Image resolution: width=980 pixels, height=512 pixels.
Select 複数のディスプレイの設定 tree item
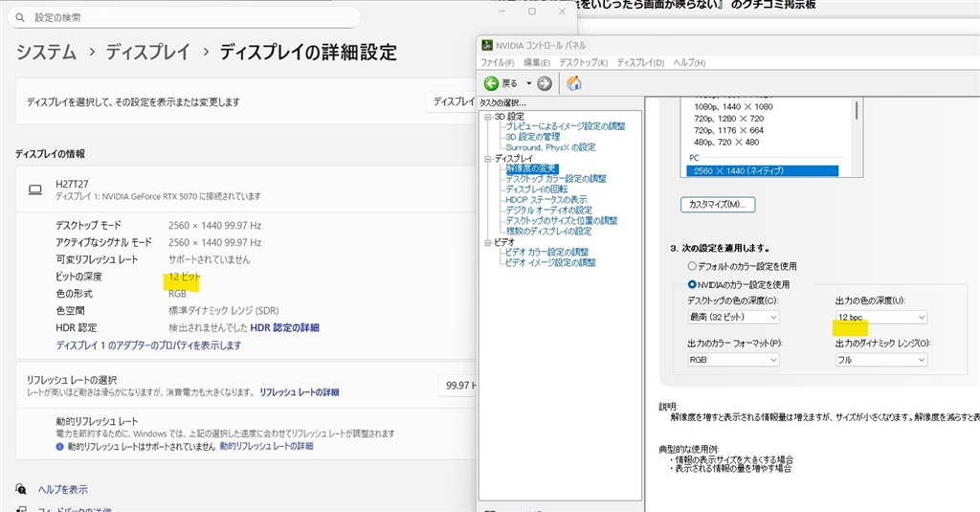click(548, 231)
